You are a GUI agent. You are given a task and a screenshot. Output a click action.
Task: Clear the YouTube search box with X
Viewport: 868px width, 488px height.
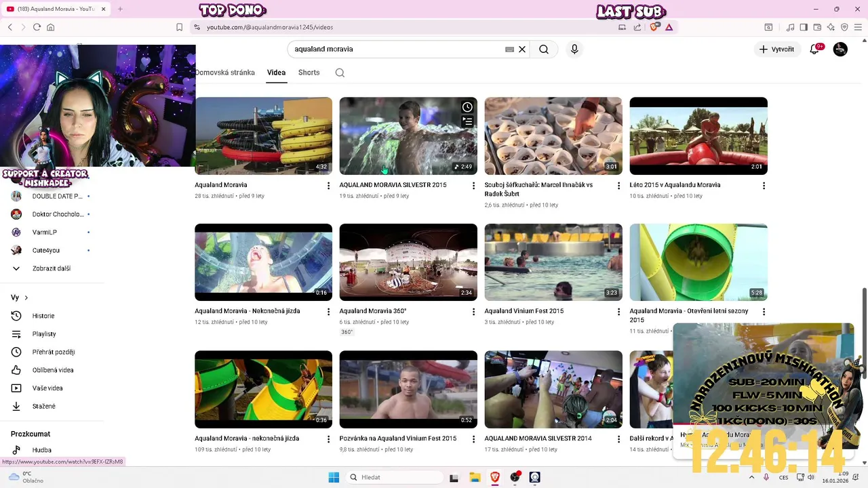click(522, 49)
